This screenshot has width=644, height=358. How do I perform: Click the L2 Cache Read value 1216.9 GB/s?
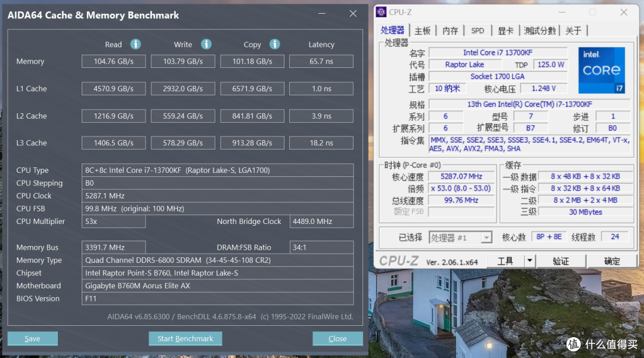114,116
